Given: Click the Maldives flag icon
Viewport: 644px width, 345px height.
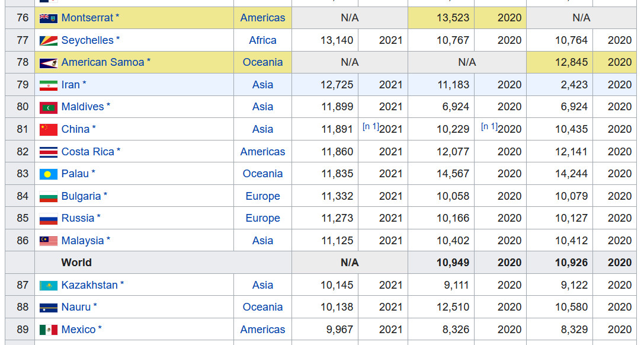Looking at the screenshot, I should [48, 107].
